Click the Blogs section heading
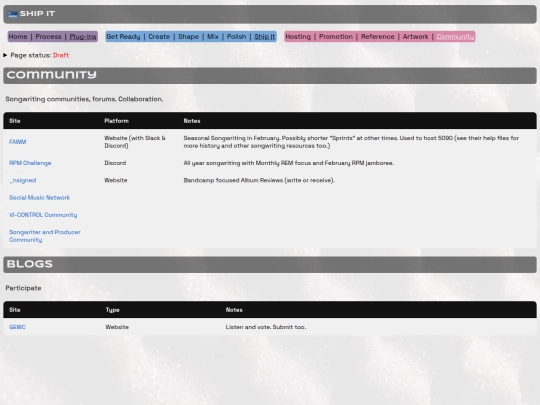540x405 pixels. click(30, 264)
